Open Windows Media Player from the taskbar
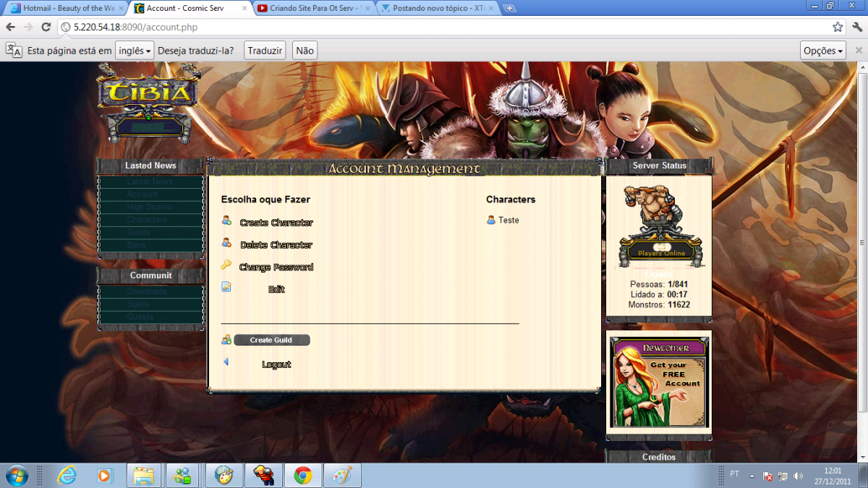This screenshot has height=488, width=868. tap(106, 476)
